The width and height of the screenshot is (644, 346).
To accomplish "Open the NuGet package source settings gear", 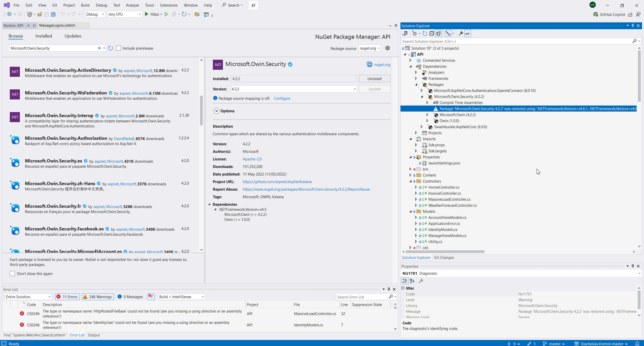I will click(387, 48).
